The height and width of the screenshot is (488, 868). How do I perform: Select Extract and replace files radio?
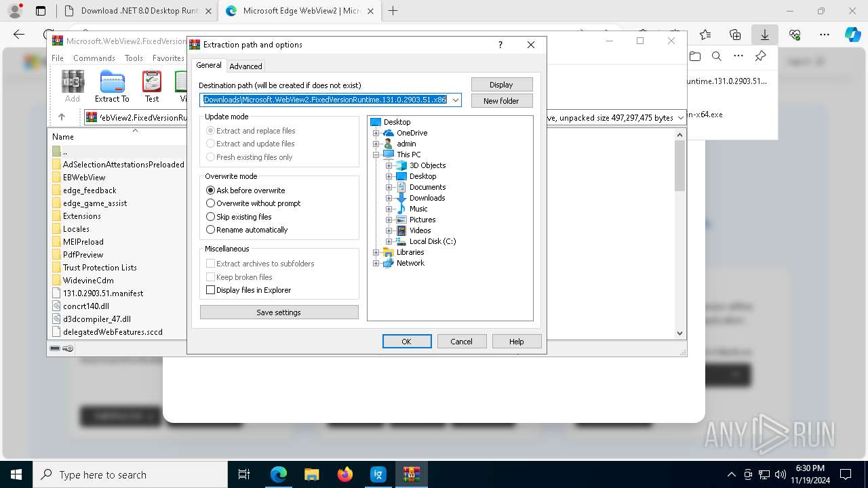coord(251,131)
